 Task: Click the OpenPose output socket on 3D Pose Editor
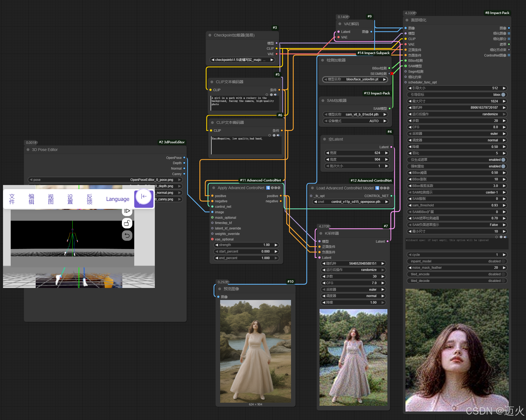point(184,158)
